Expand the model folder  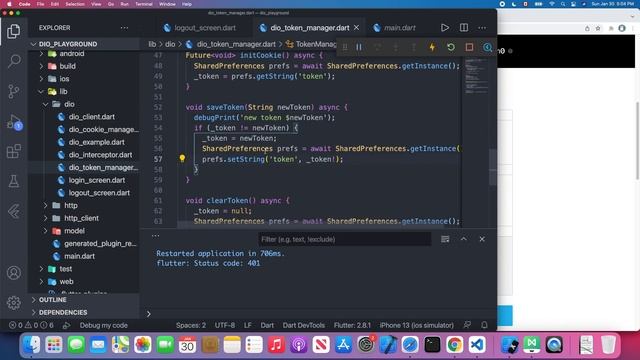(x=74, y=231)
